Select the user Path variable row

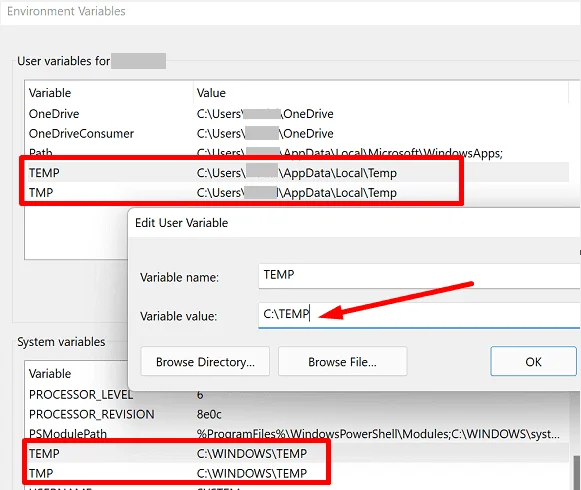click(298, 152)
